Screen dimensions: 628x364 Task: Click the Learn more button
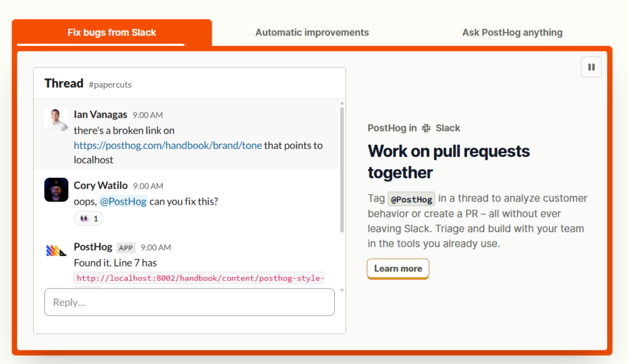tap(397, 268)
